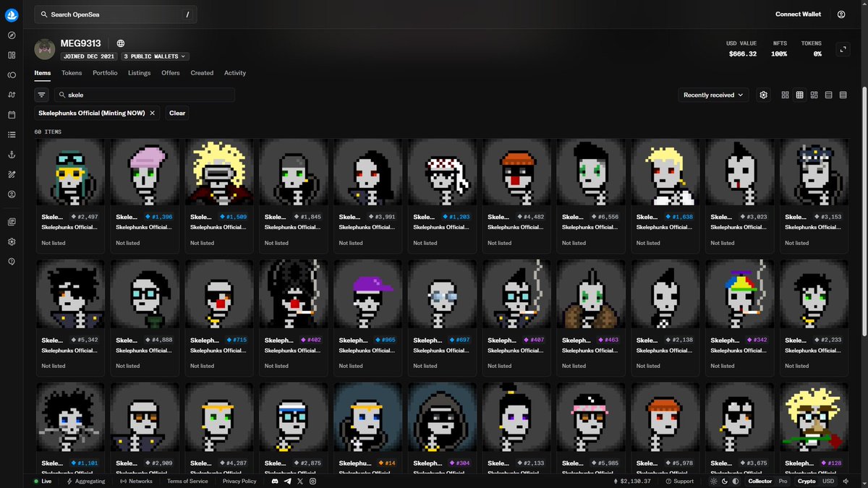868x488 pixels.
Task: Click the Aggregating status item
Action: point(86,481)
